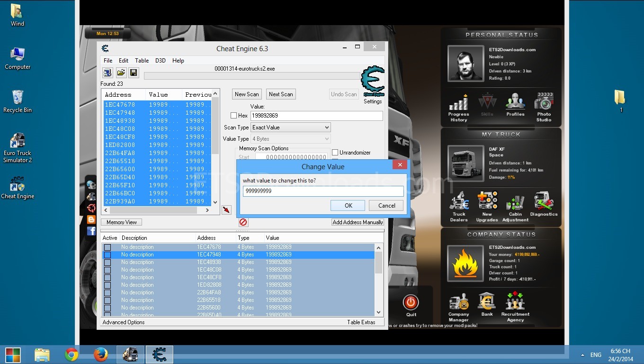Expand the Value Type dropdown
Image resolution: width=644 pixels, height=364 pixels.
(x=290, y=139)
